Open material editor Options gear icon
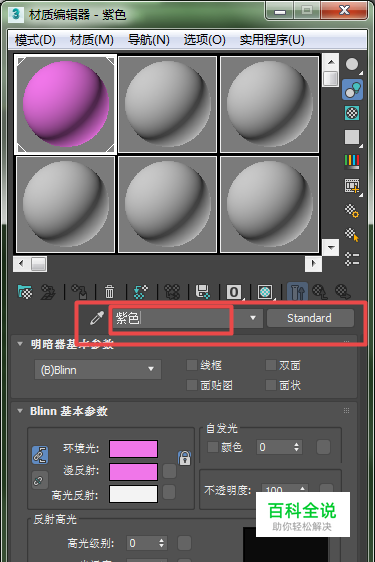The width and height of the screenshot is (375, 562). coord(352,210)
